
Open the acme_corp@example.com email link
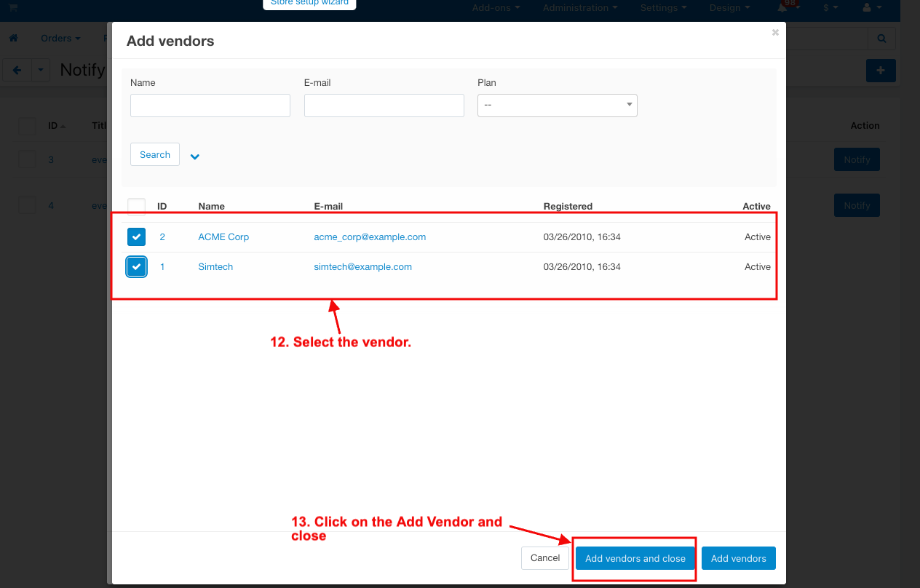click(x=370, y=237)
